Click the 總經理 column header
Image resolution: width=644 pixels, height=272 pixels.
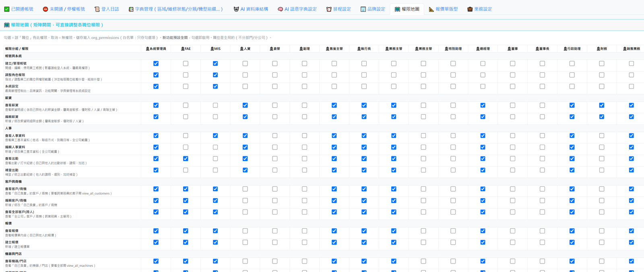coord(483,49)
